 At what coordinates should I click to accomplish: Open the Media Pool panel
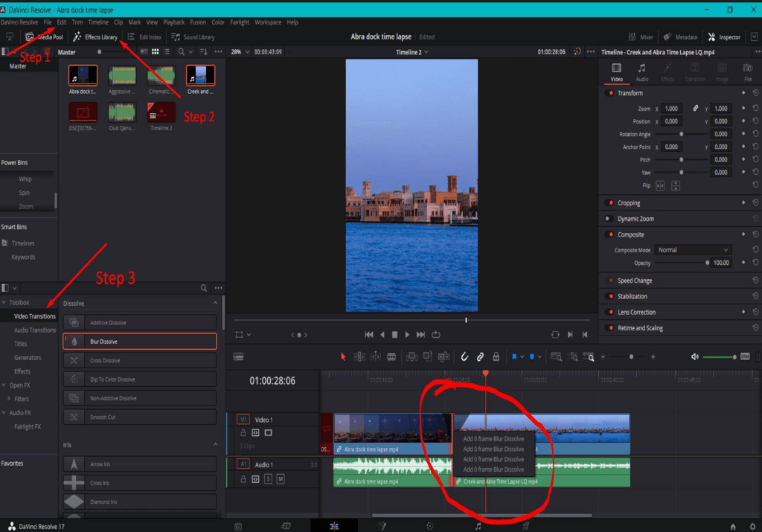[44, 37]
